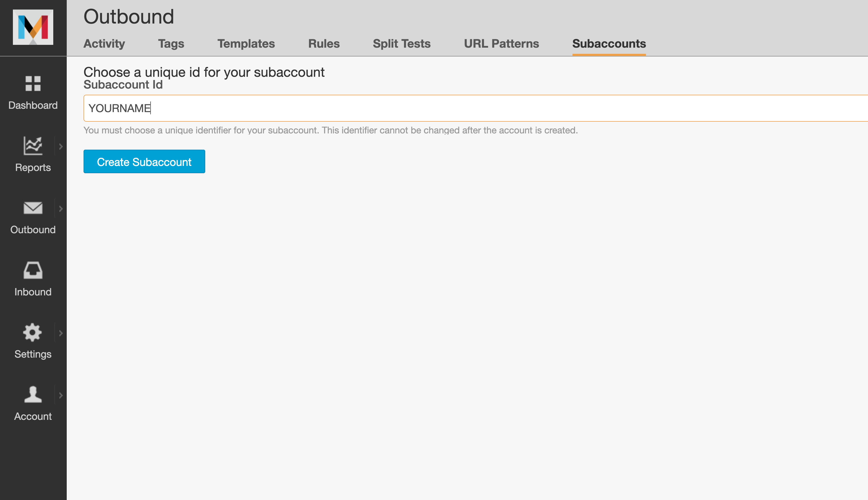Click the Create Subaccount button
This screenshot has height=500, width=868.
(x=144, y=161)
